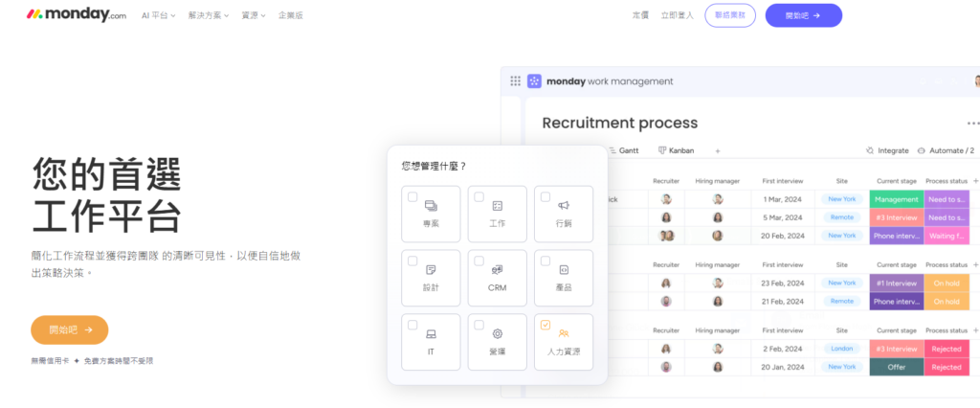
Task: Click the 營運 gear icon
Action: [498, 333]
